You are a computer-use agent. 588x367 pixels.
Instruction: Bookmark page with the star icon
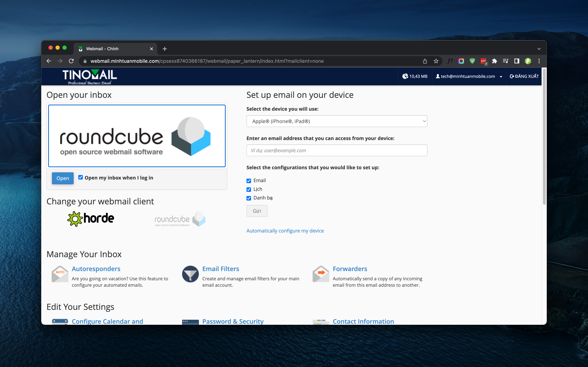[x=436, y=61]
